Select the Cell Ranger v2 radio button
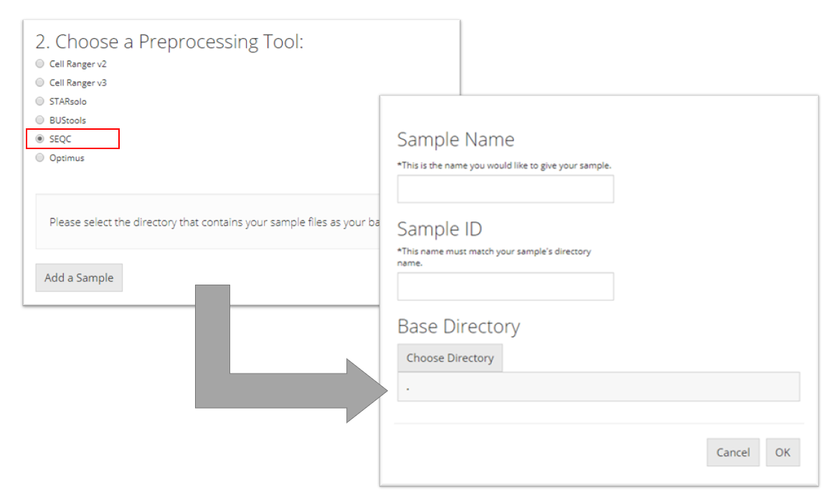This screenshot has width=839, height=504. 40,64
